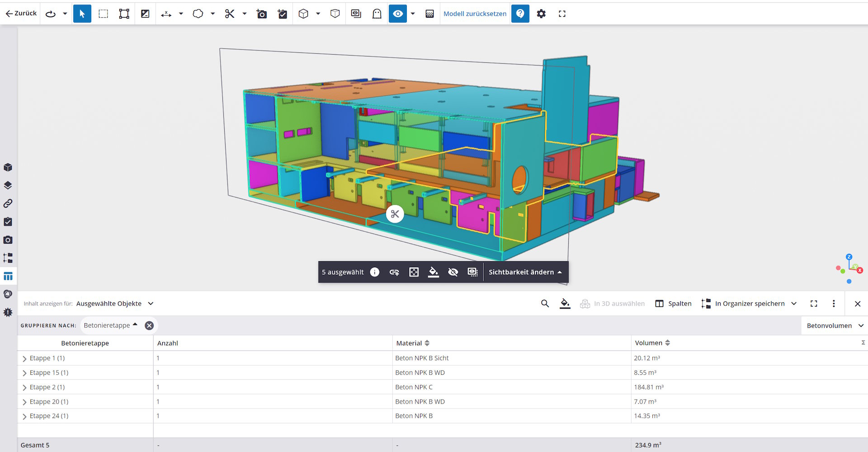Toggle the eye visibility button in toolbar
Image resolution: width=868 pixels, height=452 pixels.
pos(397,14)
